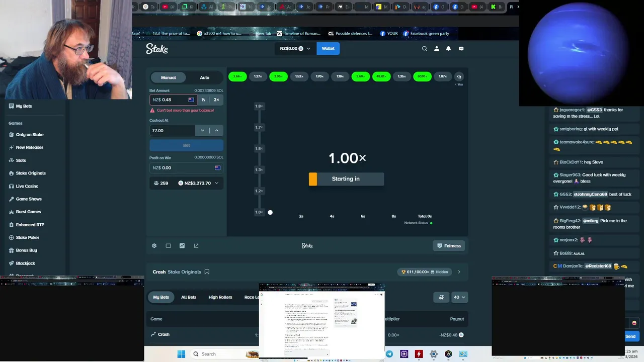Open the 40 rows-per-page dropdown
This screenshot has height=362, width=644.
click(x=460, y=297)
